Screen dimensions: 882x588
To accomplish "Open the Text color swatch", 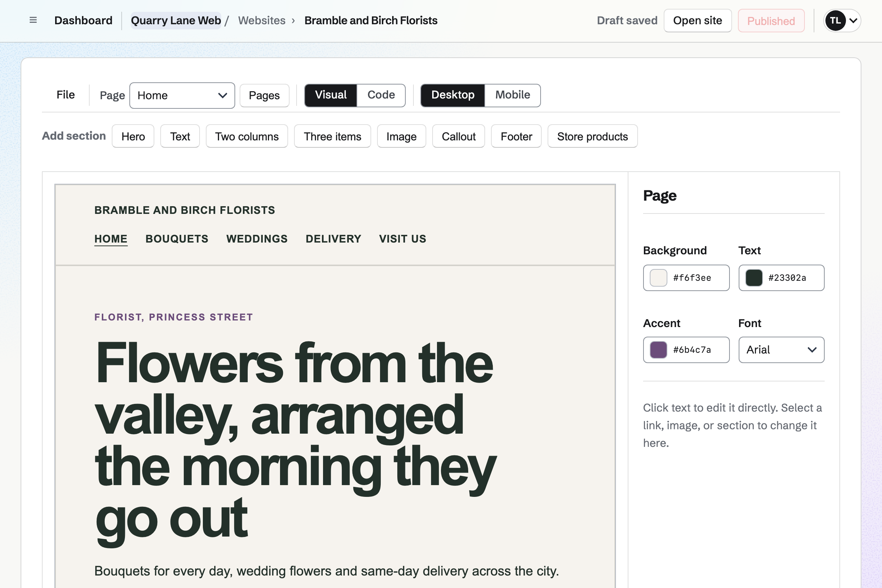I will tap(754, 278).
